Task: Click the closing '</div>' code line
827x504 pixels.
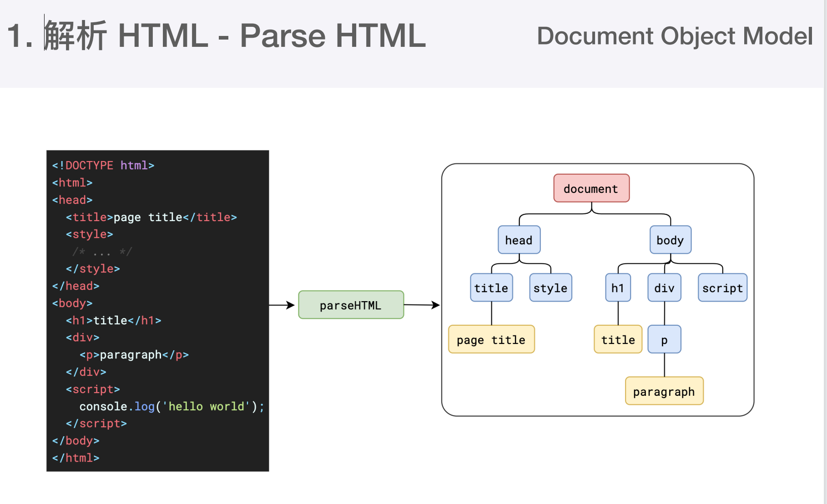Action: 86,372
